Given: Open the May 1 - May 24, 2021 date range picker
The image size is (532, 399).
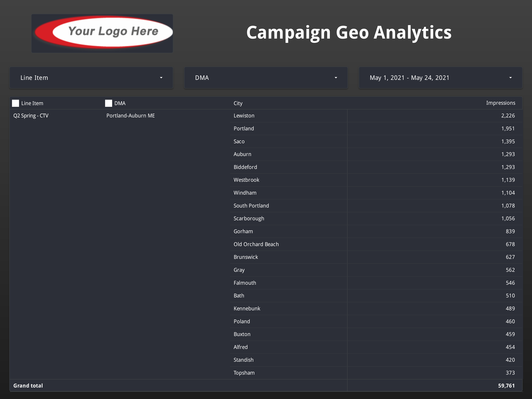Looking at the screenshot, I should [x=440, y=78].
